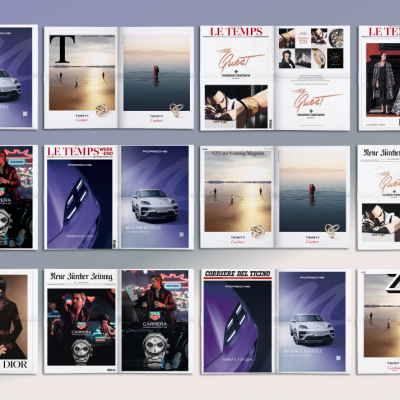
Task: Open Corriere del Ticino Porsche headlight page
Action: (x=237, y=321)
